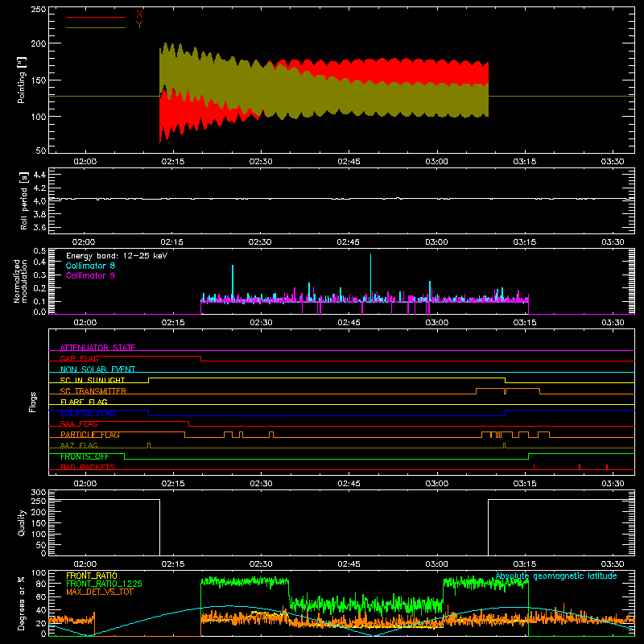This screenshot has height=644, width=644.
Task: Click the GAP_FLAG label
Action: (79, 358)
